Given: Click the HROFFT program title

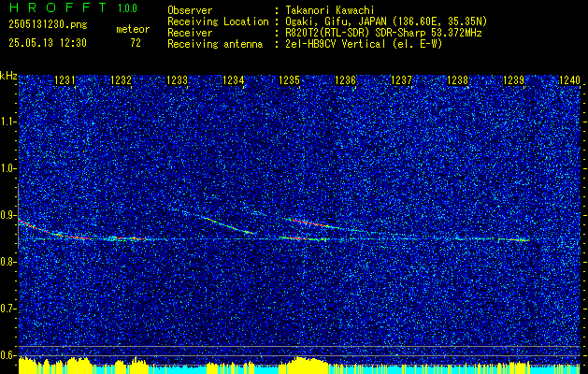Looking at the screenshot, I should [x=58, y=7].
